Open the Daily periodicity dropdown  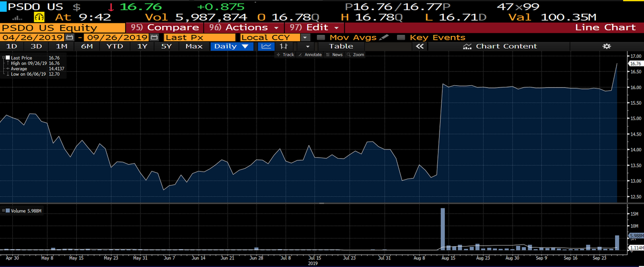pyautogui.click(x=232, y=47)
